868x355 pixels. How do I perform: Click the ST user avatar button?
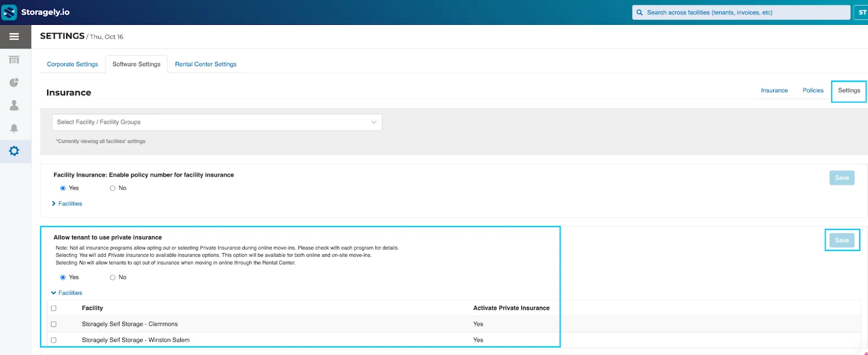(861, 12)
